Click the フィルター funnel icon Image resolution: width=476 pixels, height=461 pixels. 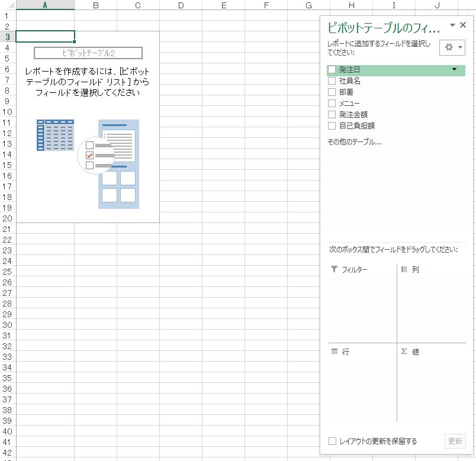[335, 269]
